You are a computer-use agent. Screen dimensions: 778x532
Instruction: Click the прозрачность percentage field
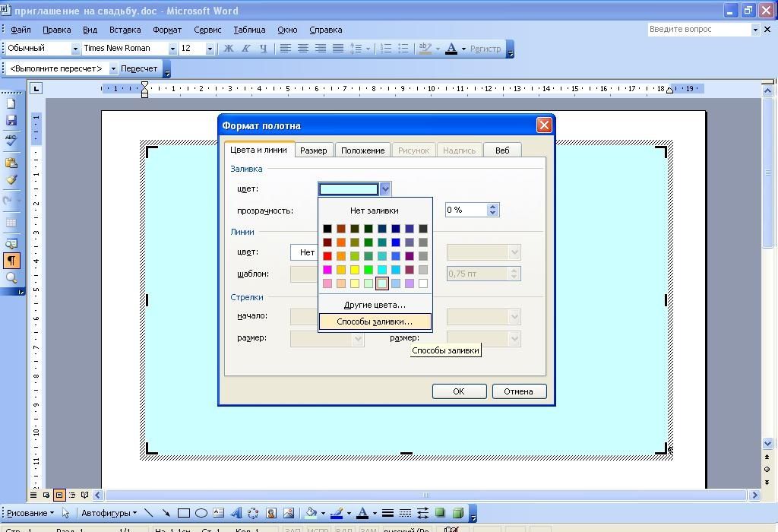click(466, 210)
